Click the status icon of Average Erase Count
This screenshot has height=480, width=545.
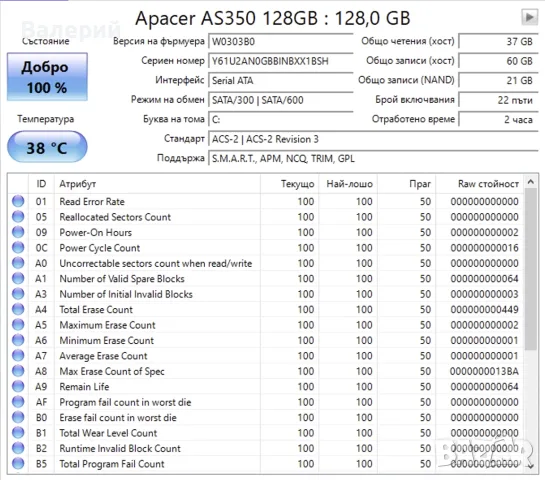pyautogui.click(x=18, y=356)
